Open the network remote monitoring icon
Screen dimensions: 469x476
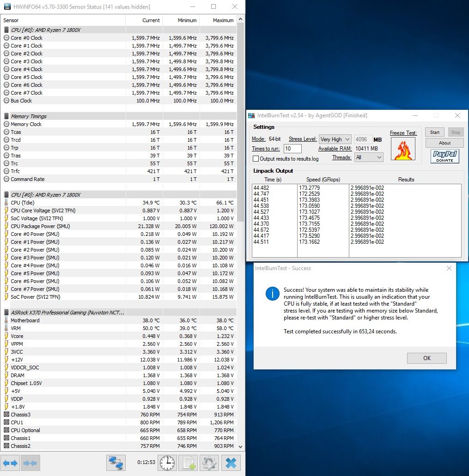click(116, 463)
